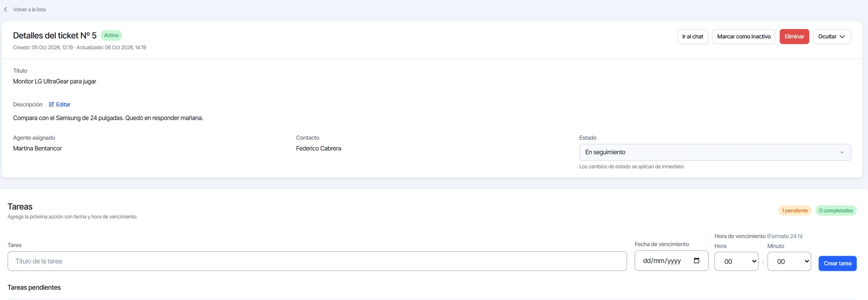Click 'Editar' link for description
868x300 pixels.
(x=63, y=104)
